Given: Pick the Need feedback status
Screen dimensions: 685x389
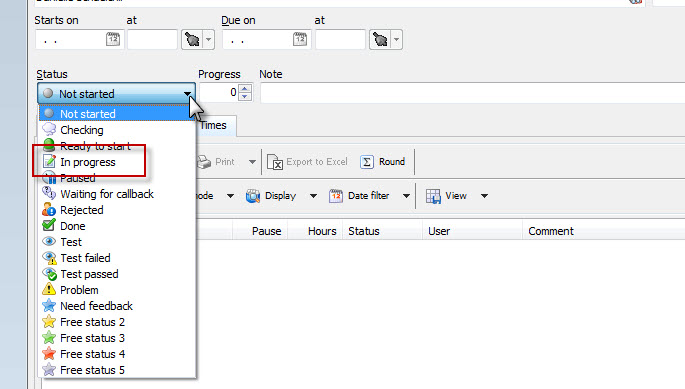Looking at the screenshot, I should (117, 306).
